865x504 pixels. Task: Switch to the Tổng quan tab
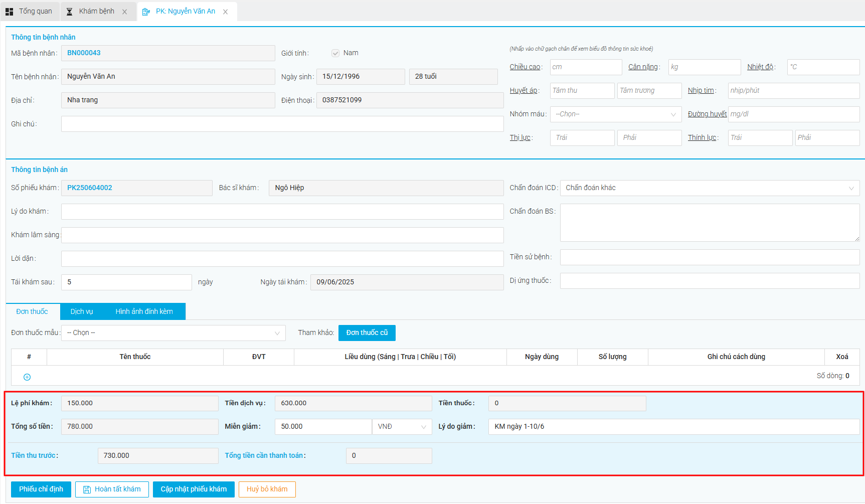[x=30, y=11]
